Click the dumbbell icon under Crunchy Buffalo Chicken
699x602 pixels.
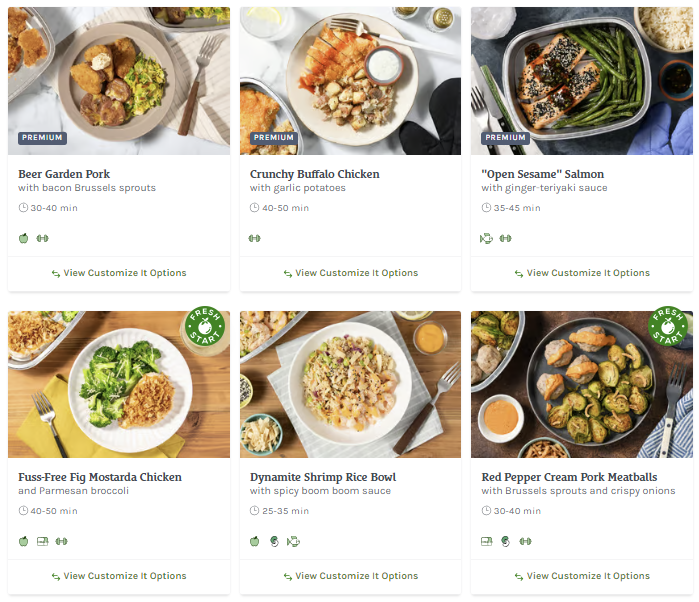255,238
